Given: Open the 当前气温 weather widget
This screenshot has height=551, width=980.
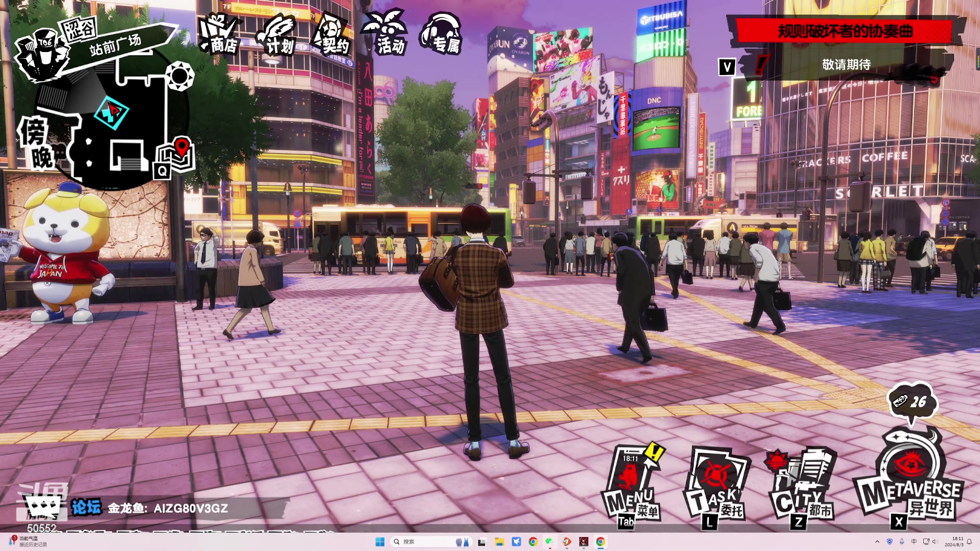Looking at the screenshot, I should coord(28,541).
